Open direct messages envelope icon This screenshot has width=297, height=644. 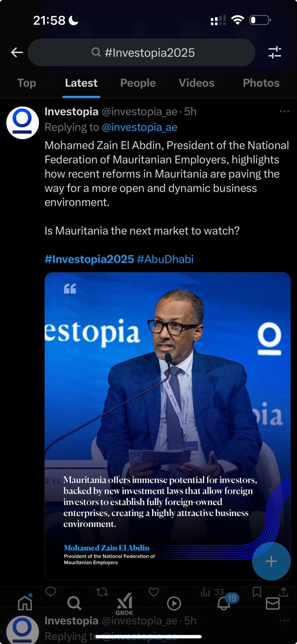click(x=273, y=603)
